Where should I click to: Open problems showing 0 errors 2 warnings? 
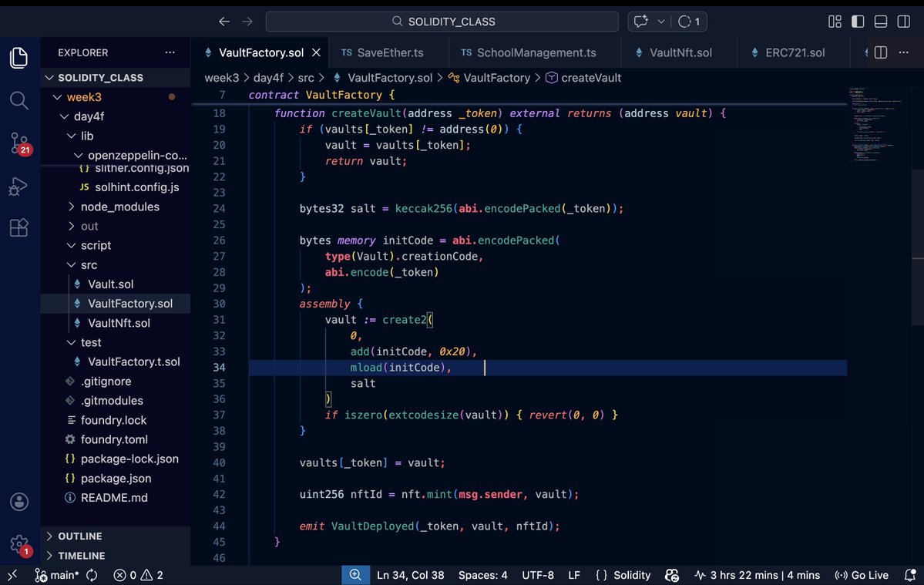tap(139, 575)
